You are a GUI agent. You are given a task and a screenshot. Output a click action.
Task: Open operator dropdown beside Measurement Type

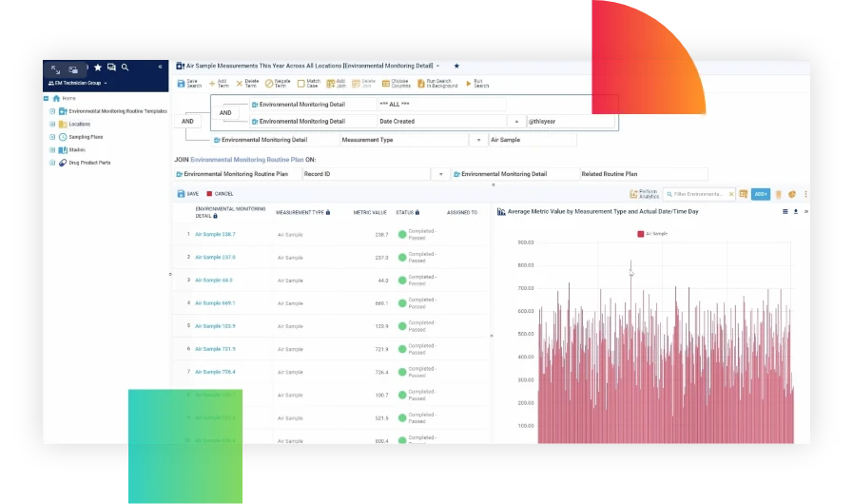pos(478,140)
